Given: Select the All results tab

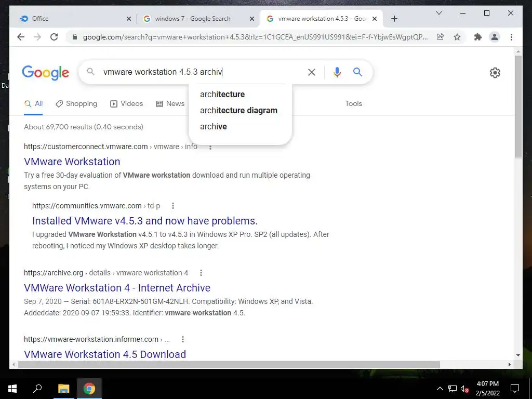Looking at the screenshot, I should tap(33, 104).
